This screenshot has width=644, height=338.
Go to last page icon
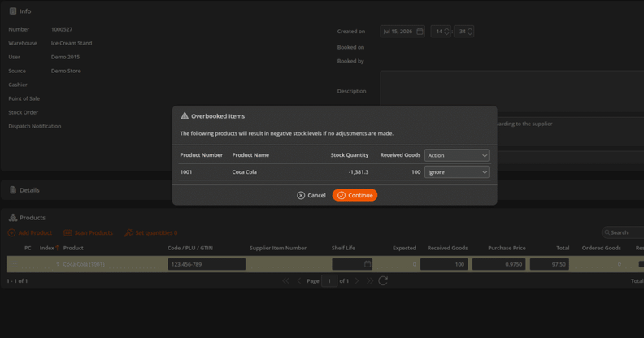coord(370,280)
